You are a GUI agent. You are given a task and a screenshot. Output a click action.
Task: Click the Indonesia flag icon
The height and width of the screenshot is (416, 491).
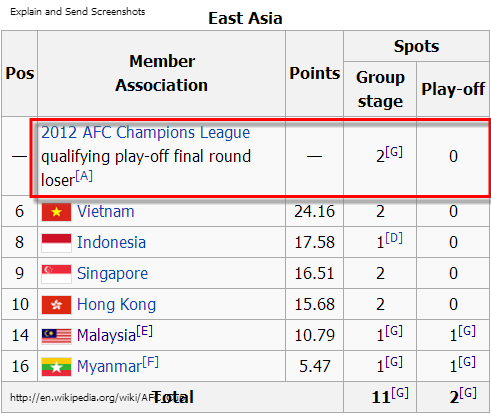pyautogui.click(x=56, y=243)
